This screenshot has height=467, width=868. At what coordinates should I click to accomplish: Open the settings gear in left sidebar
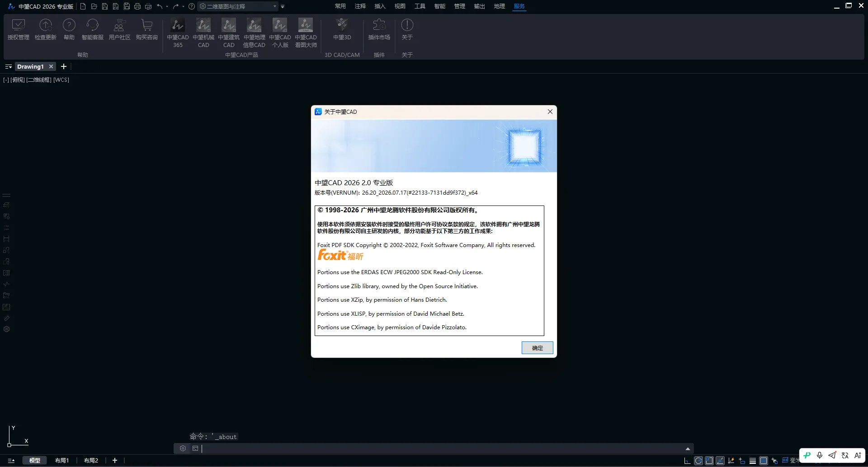pyautogui.click(x=7, y=329)
